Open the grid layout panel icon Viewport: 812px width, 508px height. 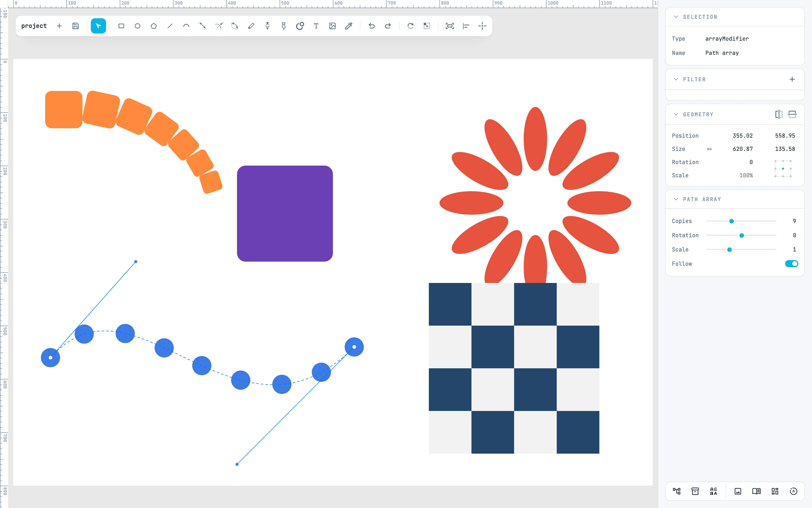coord(775,491)
